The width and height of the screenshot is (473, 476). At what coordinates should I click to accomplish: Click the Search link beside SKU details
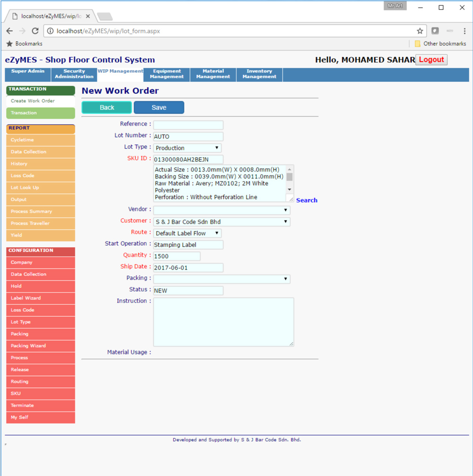[307, 200]
